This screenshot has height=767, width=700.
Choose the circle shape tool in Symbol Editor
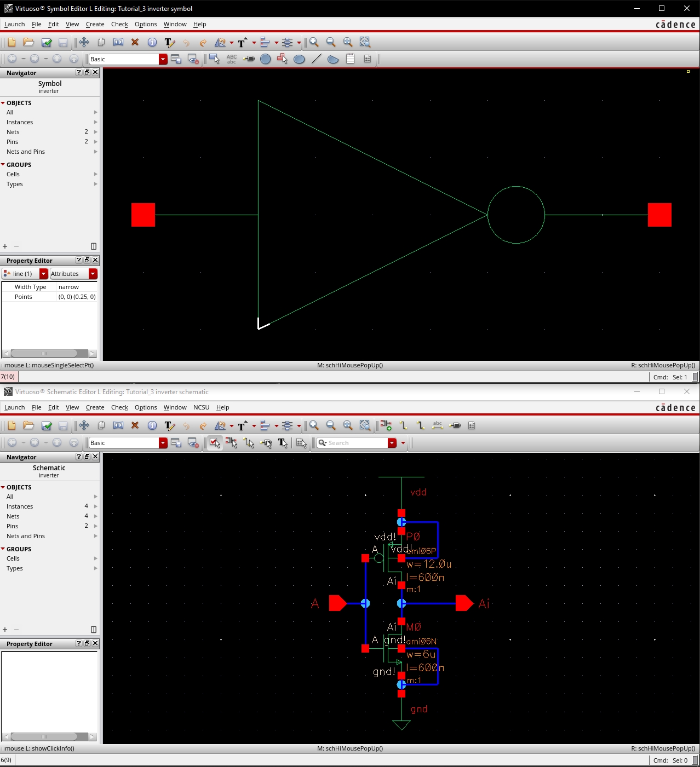click(266, 59)
